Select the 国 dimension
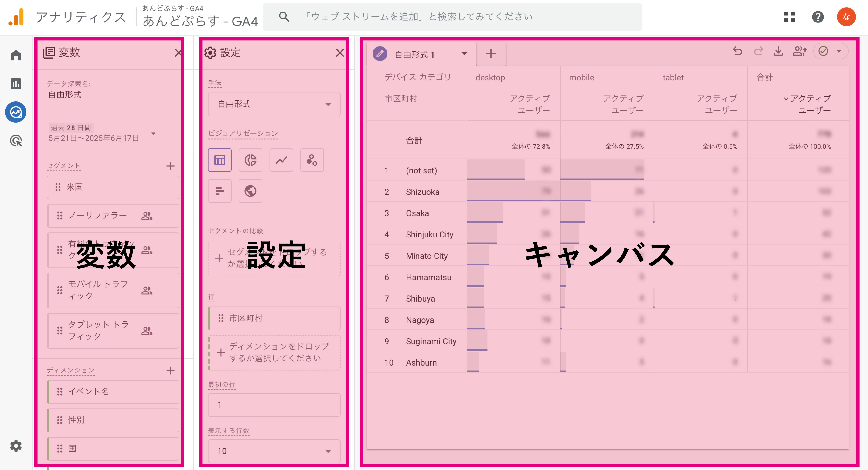Viewport: 868px width, 470px height. [x=113, y=448]
